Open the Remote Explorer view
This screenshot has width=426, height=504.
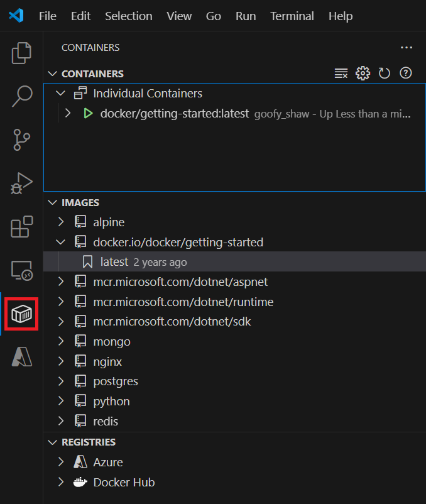(x=21, y=270)
